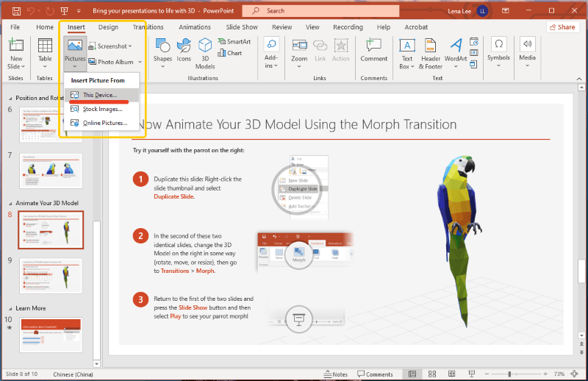This screenshot has width=588, height=381.
Task: Open Lena Lee account avatar
Action: point(482,11)
